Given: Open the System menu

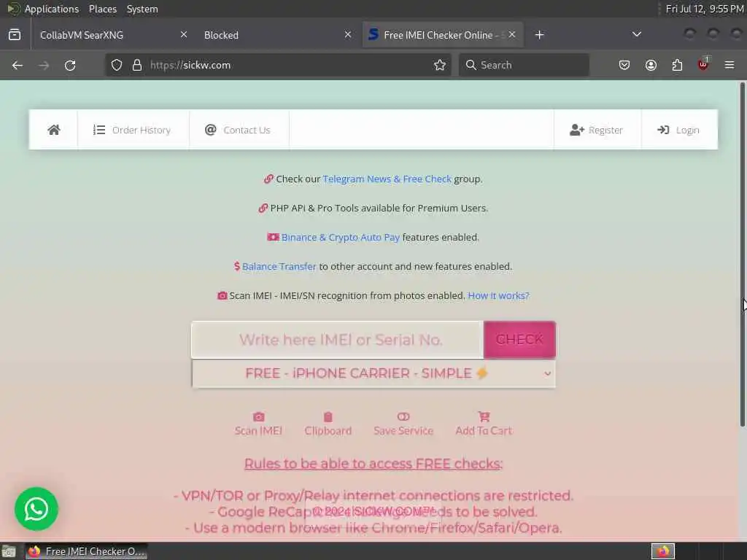Looking at the screenshot, I should click(x=142, y=9).
